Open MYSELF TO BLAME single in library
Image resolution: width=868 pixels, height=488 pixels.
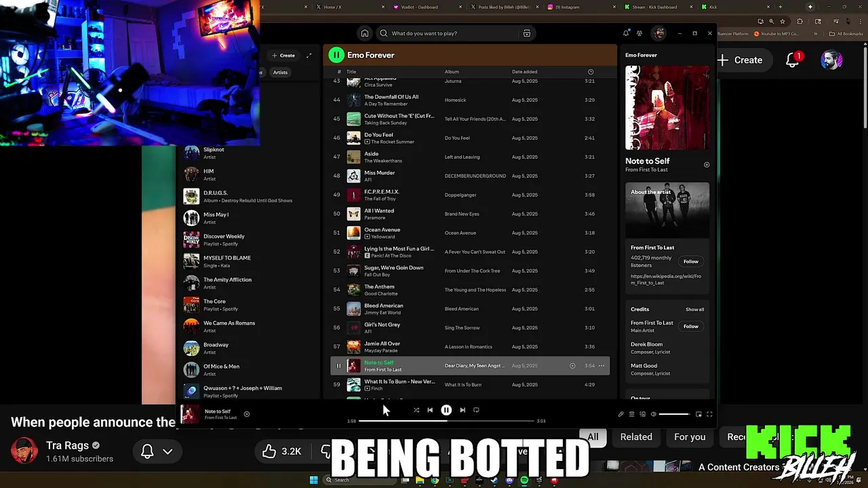pyautogui.click(x=248, y=262)
